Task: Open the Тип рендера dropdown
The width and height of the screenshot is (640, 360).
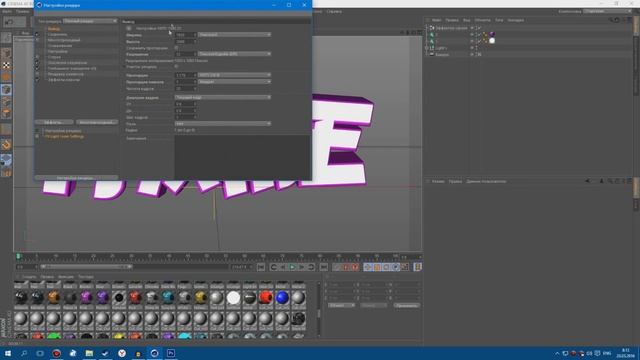Action: (x=90, y=21)
